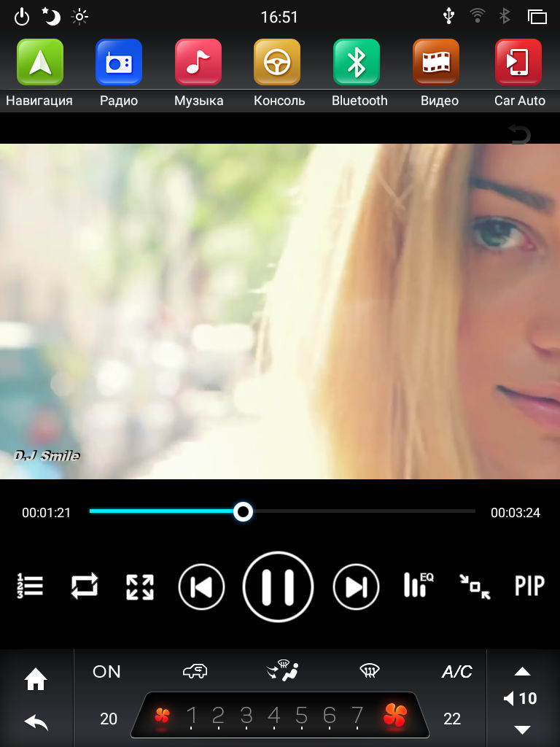Pause the video
560x747 pixels.
(278, 587)
